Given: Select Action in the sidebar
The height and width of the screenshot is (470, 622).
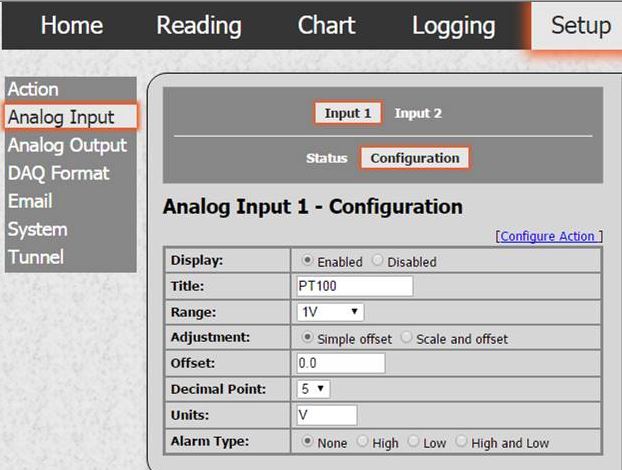Looking at the screenshot, I should coord(34,90).
